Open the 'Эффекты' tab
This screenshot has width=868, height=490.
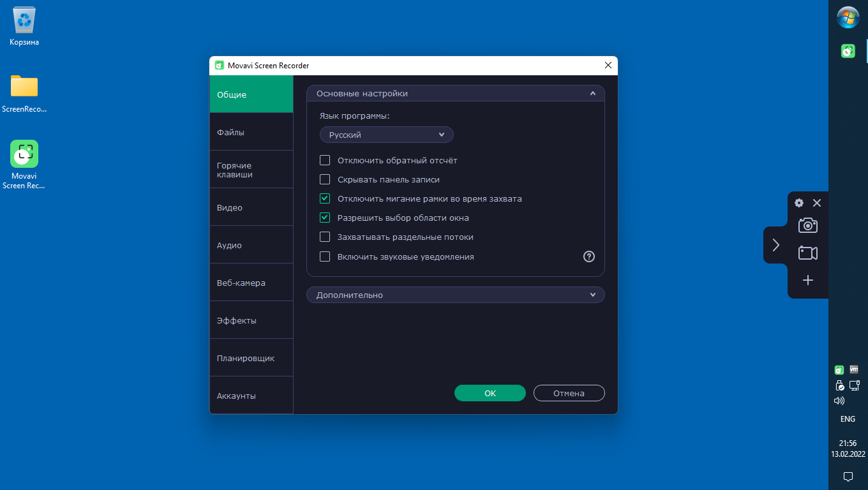[x=251, y=320]
